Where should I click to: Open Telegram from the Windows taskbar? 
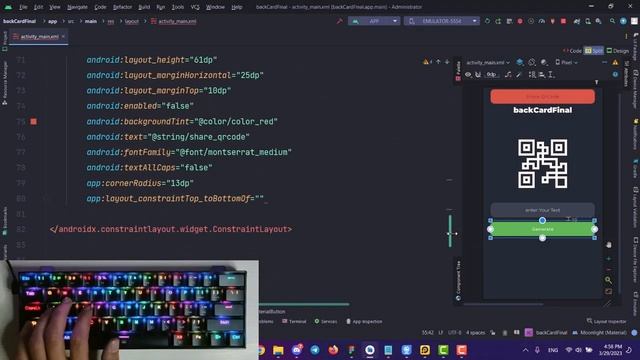pos(315,350)
